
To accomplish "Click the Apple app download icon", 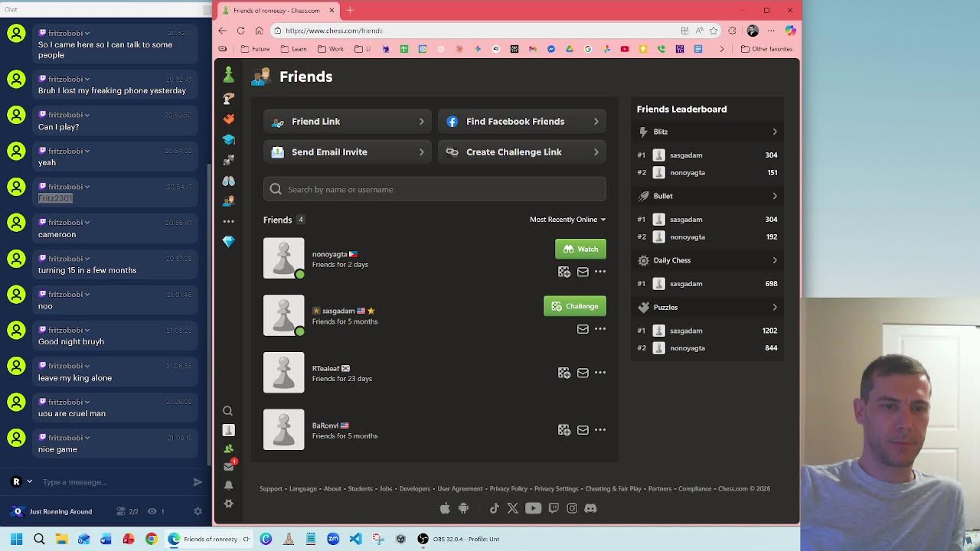I will [x=445, y=508].
